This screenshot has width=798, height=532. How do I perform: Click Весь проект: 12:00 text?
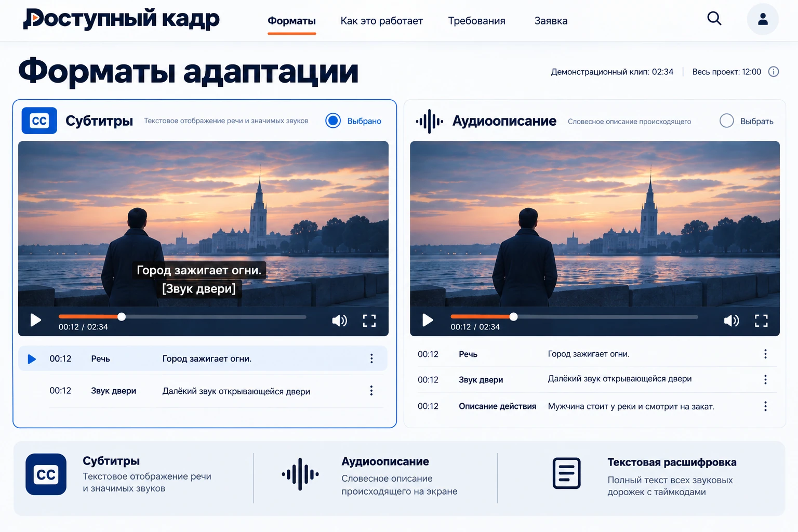pyautogui.click(x=727, y=72)
